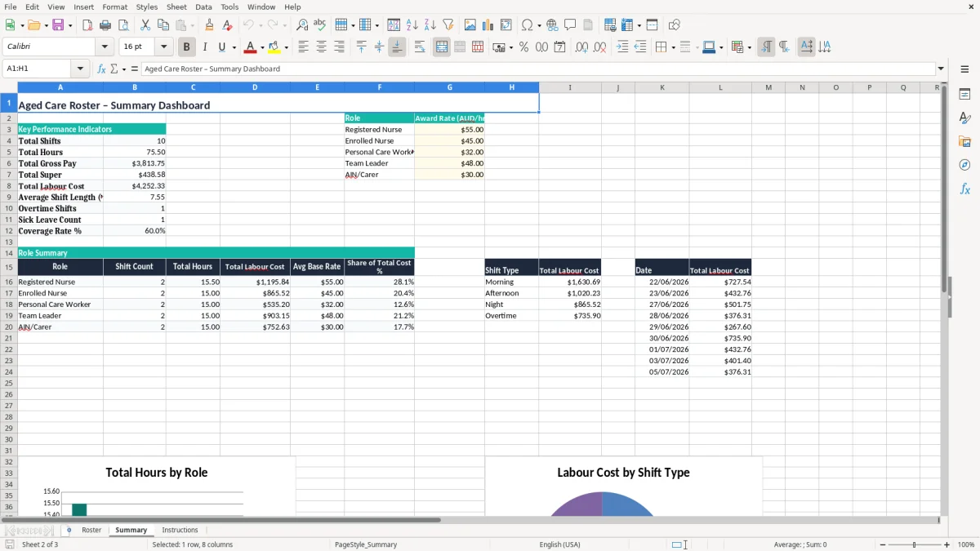980x551 pixels.
Task: Click the 100% zoom level
Action: coord(966,544)
